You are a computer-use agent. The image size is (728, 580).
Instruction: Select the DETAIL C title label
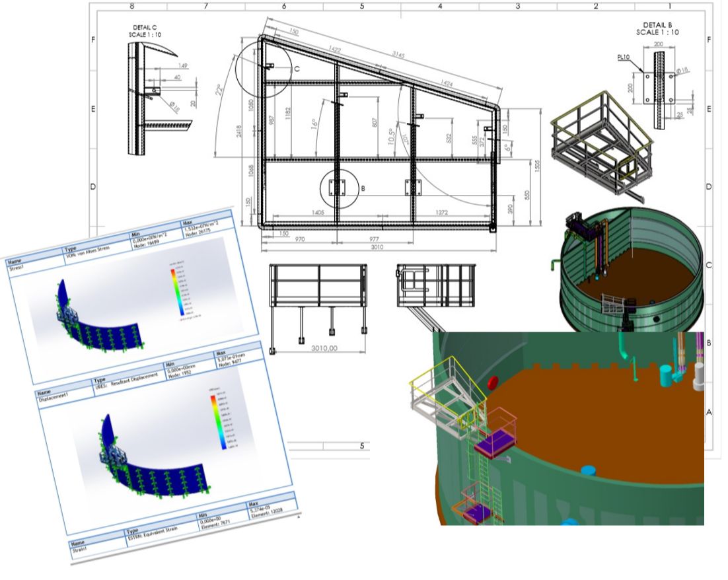pyautogui.click(x=145, y=30)
